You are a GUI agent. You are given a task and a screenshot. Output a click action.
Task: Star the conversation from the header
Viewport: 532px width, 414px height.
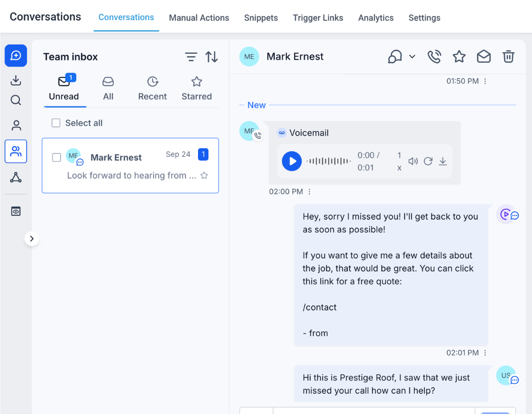459,57
